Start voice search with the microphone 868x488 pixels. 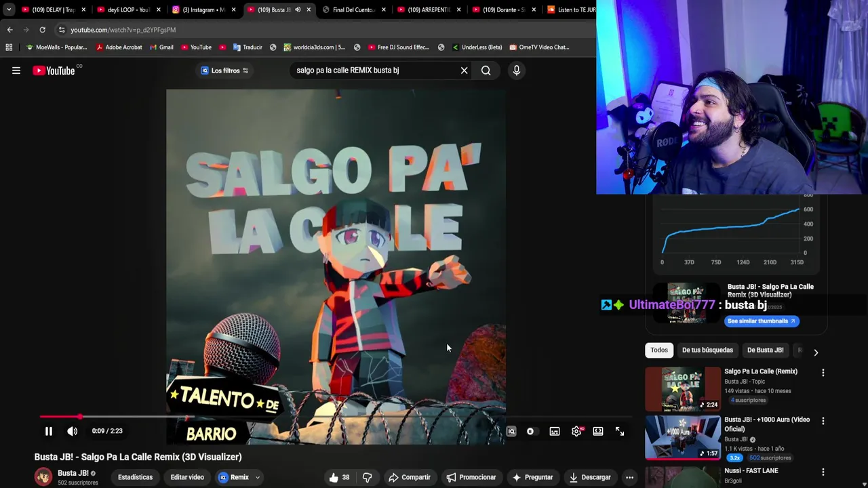pos(517,70)
